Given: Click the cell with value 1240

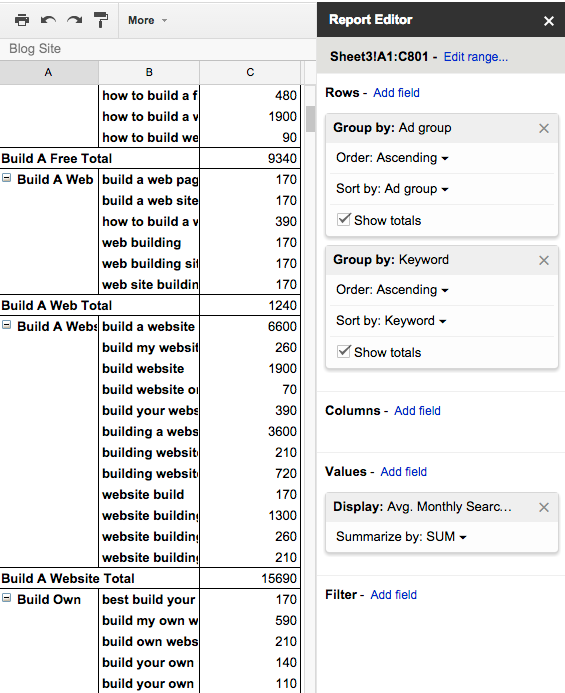Looking at the screenshot, I should point(250,305).
